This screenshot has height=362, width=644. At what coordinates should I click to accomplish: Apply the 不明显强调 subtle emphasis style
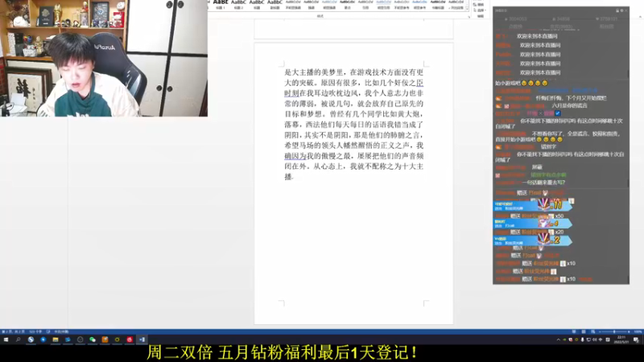tap(293, 5)
